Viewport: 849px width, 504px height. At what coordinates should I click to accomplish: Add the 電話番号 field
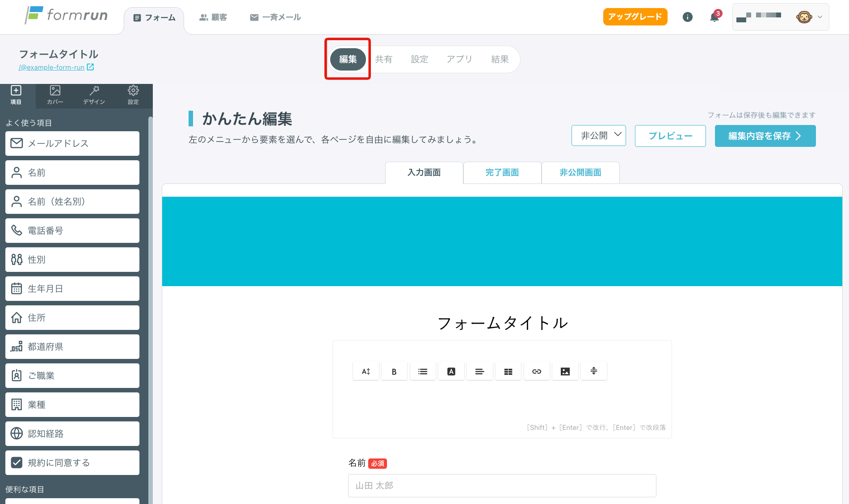tap(72, 230)
